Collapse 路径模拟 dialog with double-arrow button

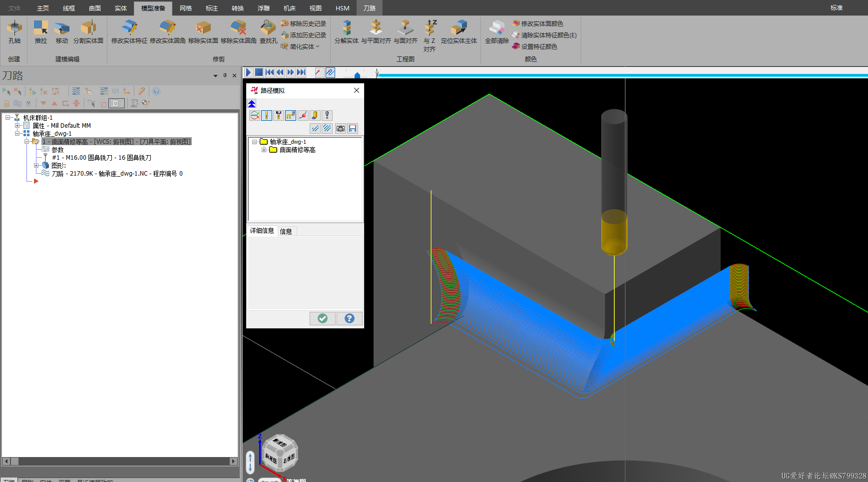(252, 104)
